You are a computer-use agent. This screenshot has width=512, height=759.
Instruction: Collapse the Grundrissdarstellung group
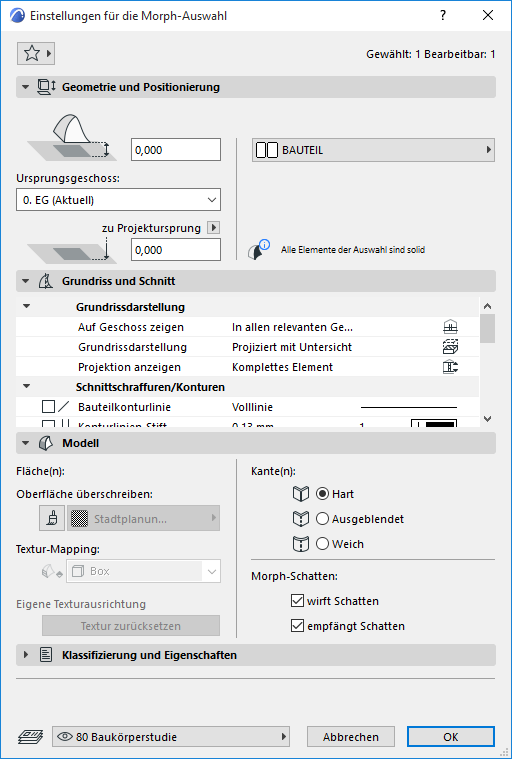[x=27, y=307]
